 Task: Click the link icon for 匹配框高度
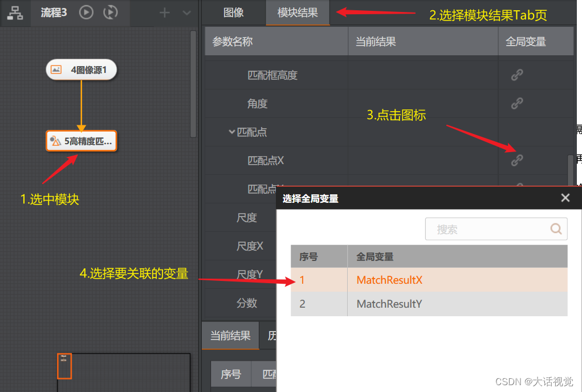click(x=517, y=75)
